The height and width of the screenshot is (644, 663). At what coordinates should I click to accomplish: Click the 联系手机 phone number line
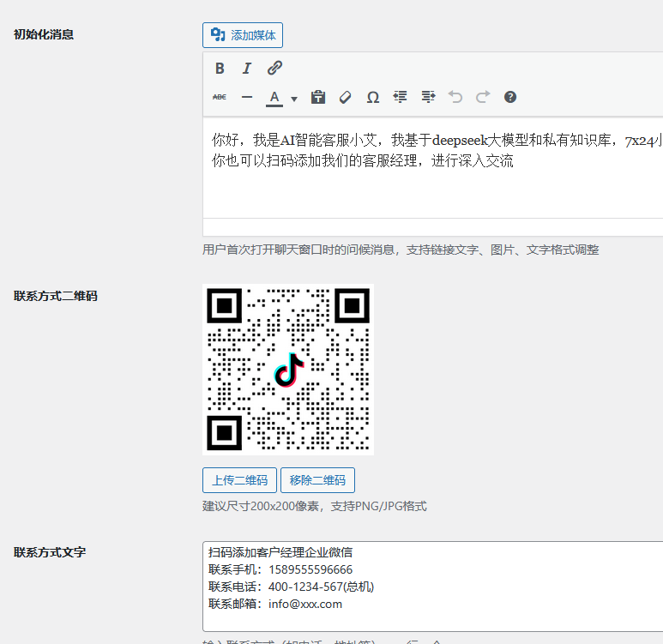pos(280,569)
